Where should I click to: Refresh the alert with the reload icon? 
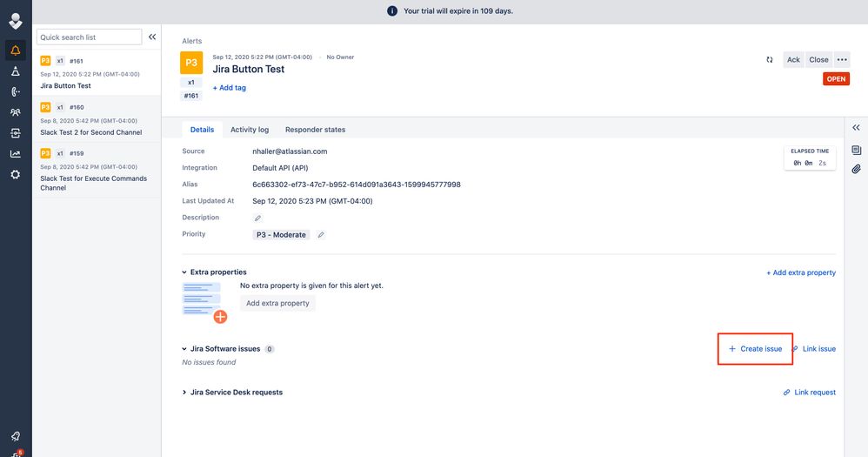770,60
